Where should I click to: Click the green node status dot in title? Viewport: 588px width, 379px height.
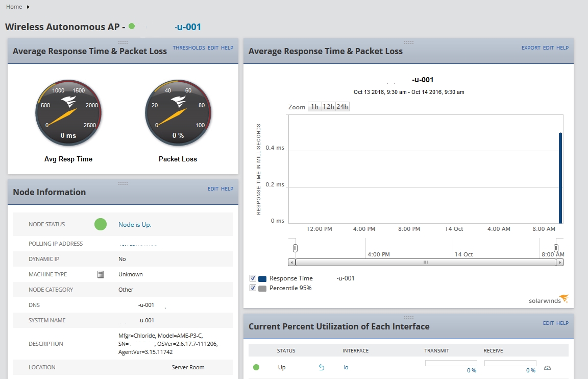pyautogui.click(x=132, y=26)
